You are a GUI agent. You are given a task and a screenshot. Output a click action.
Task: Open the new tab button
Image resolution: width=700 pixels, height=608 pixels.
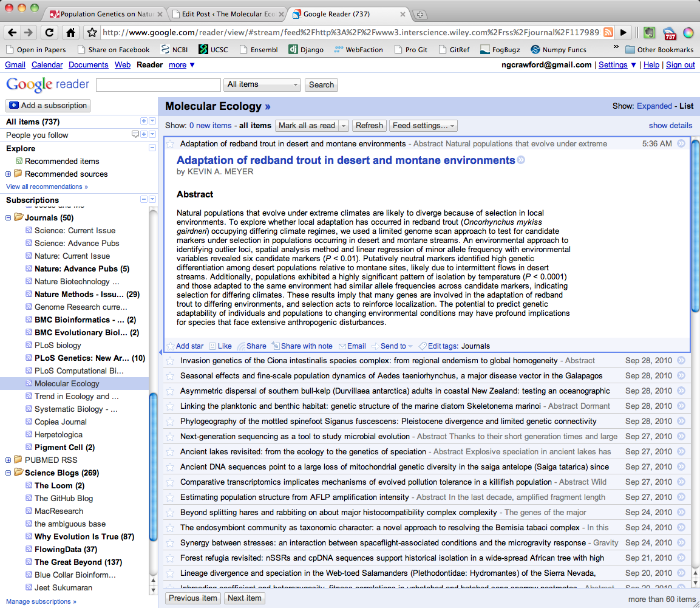click(420, 15)
